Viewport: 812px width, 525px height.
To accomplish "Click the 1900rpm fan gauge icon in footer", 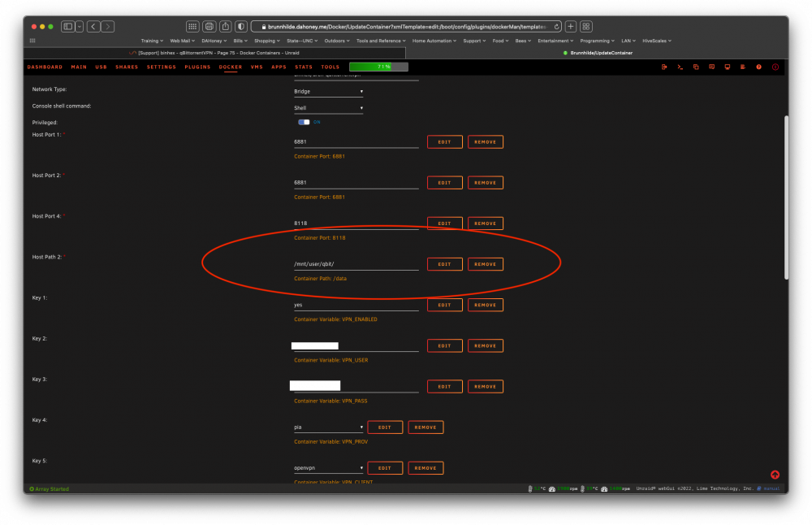I will (552, 488).
